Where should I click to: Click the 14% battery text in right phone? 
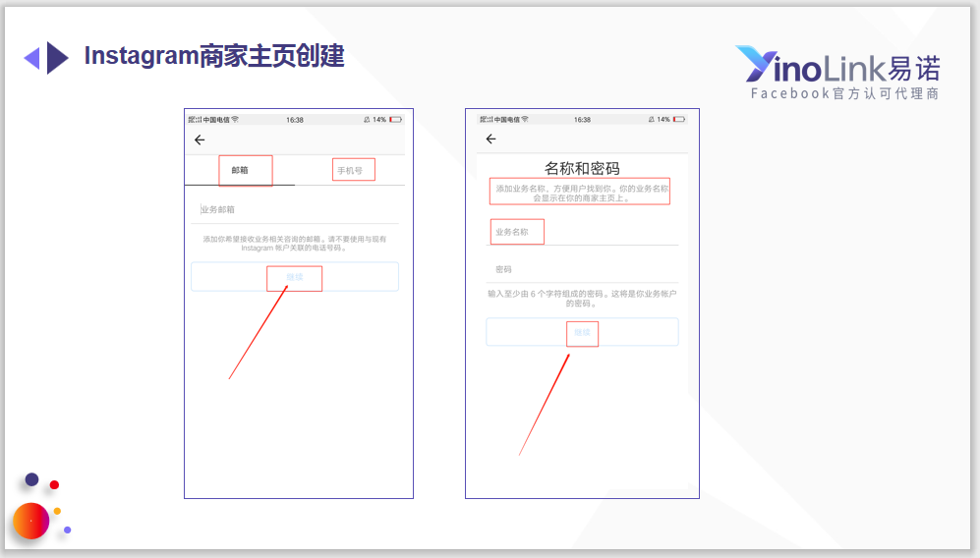point(663,119)
